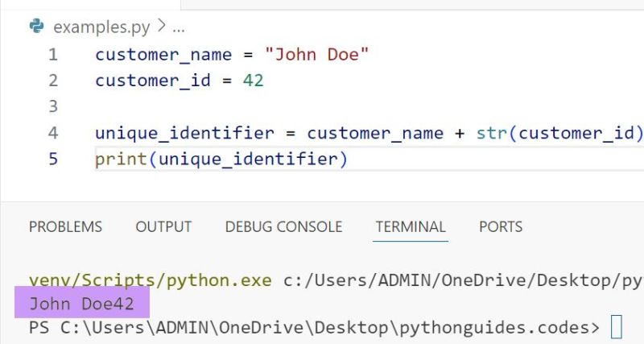644x344 pixels.
Task: Click the str function call on line 4
Action: tap(492, 133)
